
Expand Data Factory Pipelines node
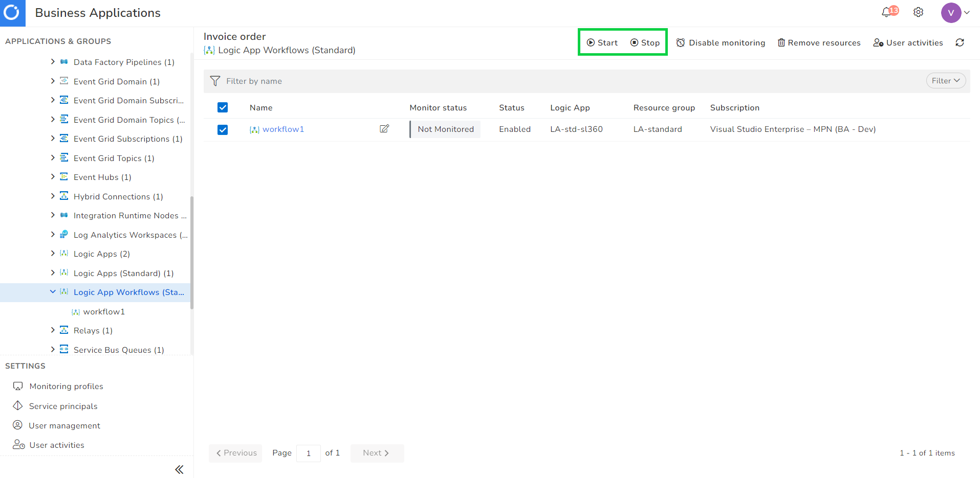(x=53, y=61)
